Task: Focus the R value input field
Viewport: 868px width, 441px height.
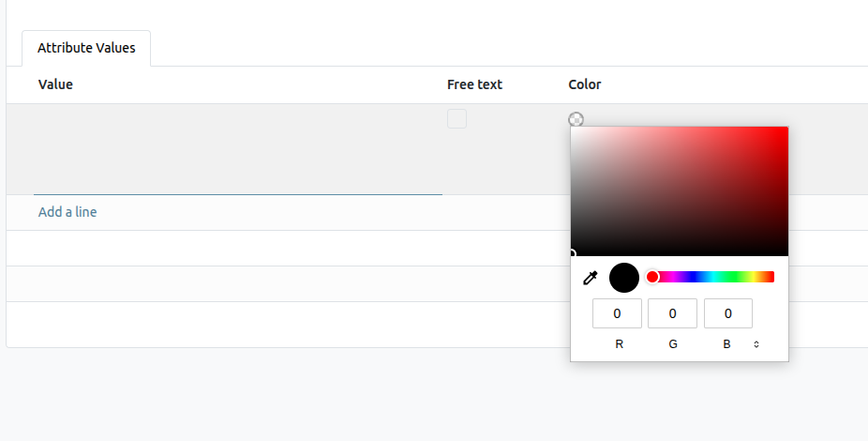Action: click(617, 313)
